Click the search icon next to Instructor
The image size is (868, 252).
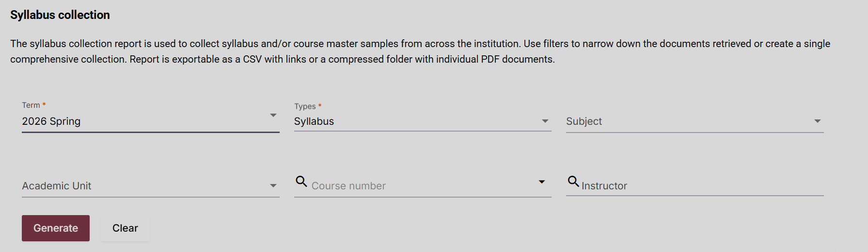(573, 182)
